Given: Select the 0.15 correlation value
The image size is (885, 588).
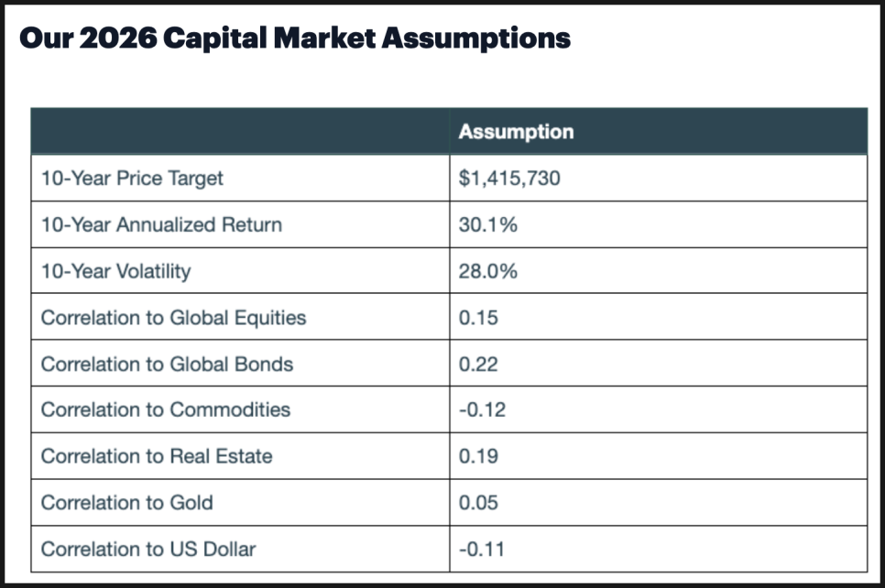Looking at the screenshot, I should (478, 318).
